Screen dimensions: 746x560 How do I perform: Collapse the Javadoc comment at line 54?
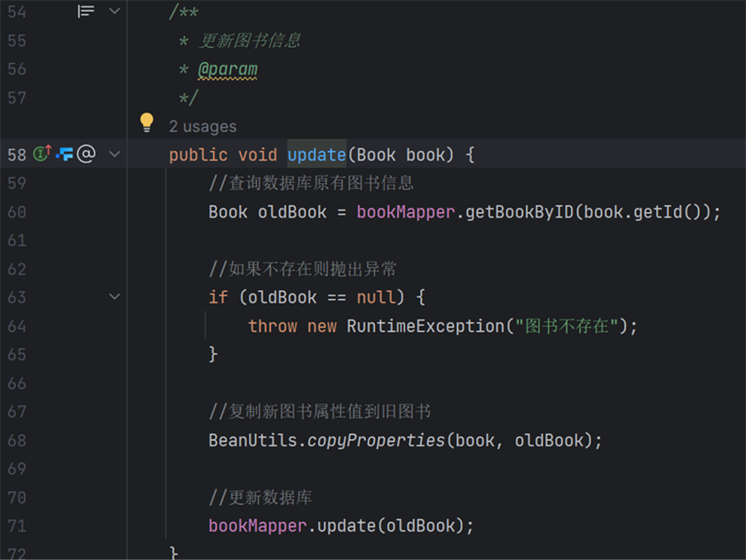tap(115, 11)
